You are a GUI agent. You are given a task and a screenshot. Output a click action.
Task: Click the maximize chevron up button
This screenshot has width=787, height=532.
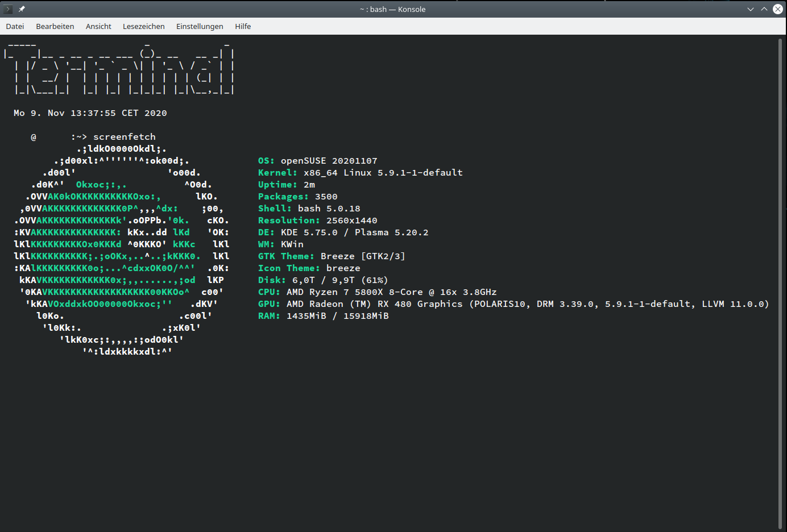pyautogui.click(x=764, y=9)
